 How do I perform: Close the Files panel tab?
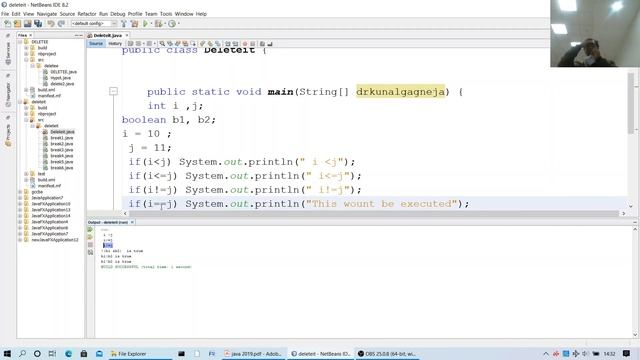[x=31, y=36]
